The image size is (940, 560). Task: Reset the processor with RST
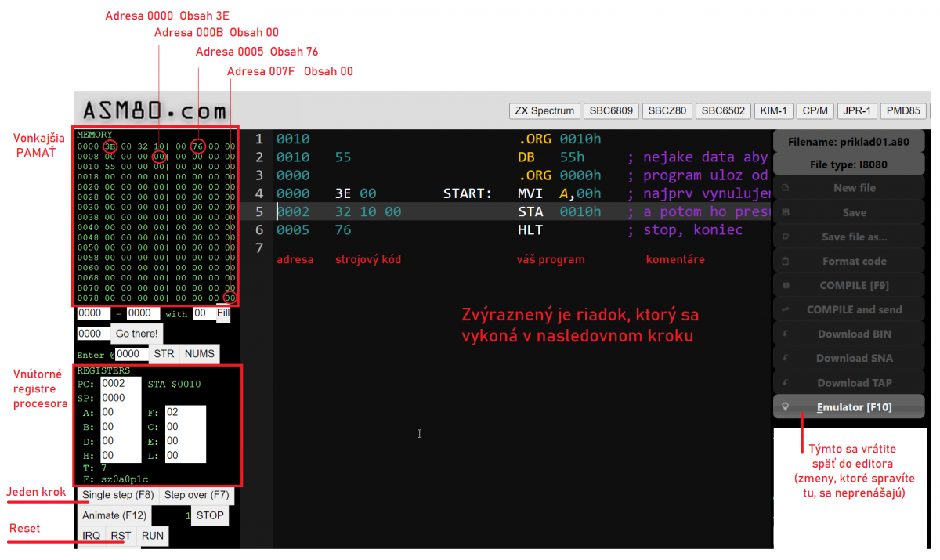click(121, 536)
